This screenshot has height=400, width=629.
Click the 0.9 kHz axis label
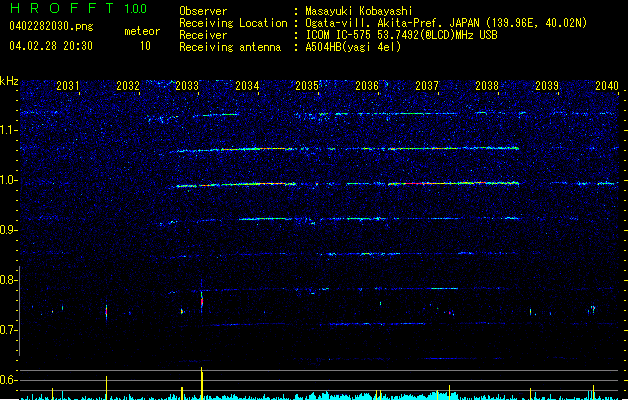7,230
